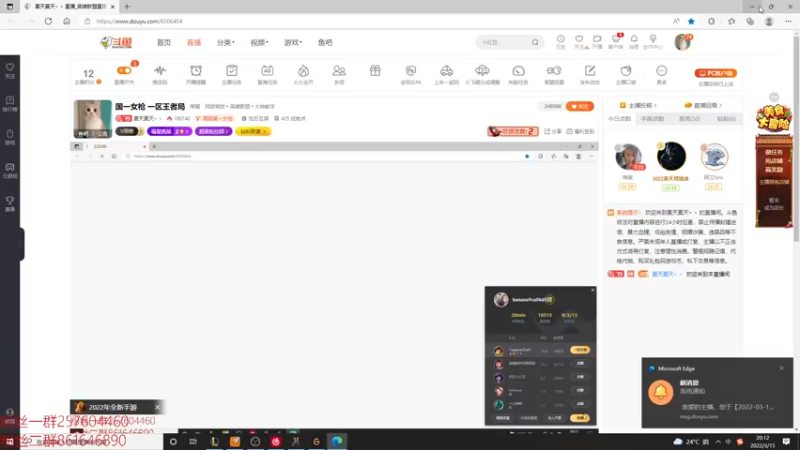
Task: Open the location-pin 创作中心 icon in header
Action: (x=653, y=39)
